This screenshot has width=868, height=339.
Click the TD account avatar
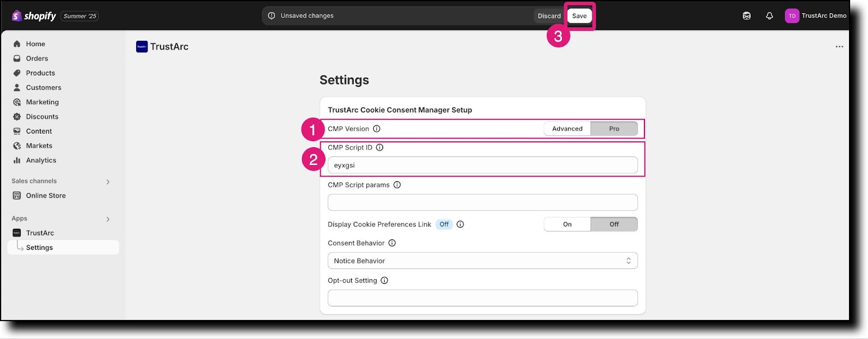pyautogui.click(x=792, y=16)
